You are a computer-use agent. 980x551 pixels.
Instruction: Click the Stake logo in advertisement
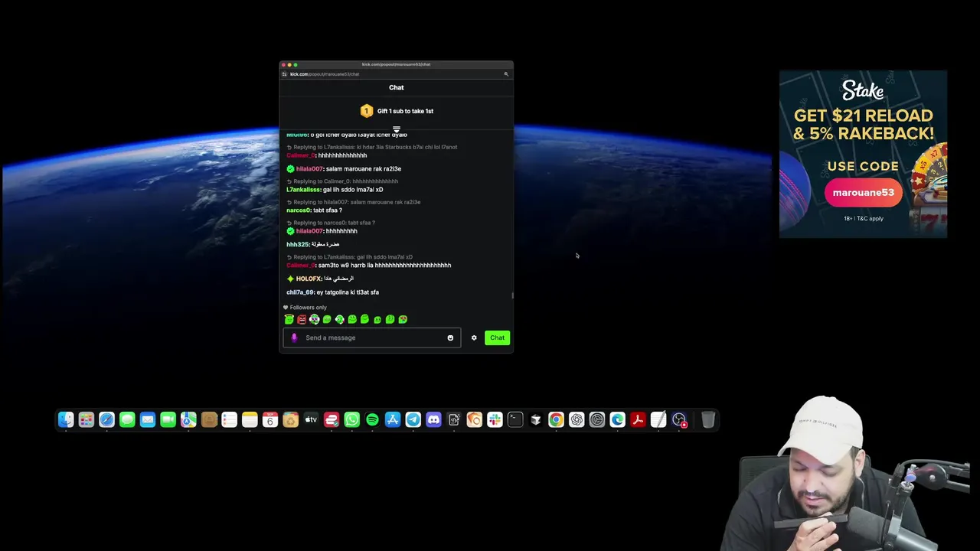[x=863, y=91]
